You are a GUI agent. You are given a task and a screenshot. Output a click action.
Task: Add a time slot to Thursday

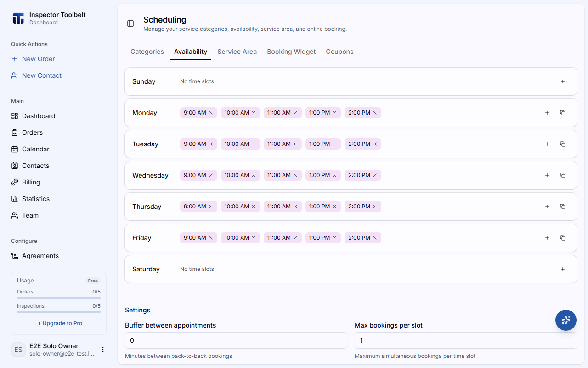click(547, 207)
